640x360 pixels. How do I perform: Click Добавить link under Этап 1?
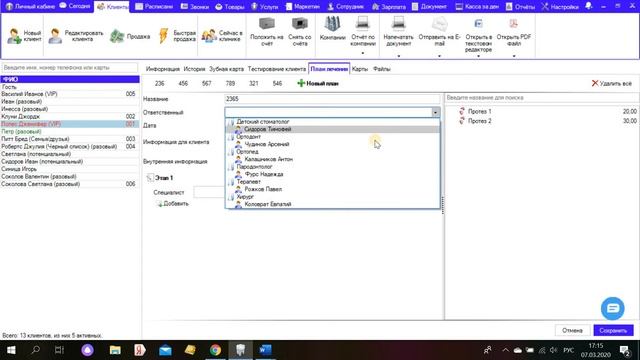tap(172, 203)
